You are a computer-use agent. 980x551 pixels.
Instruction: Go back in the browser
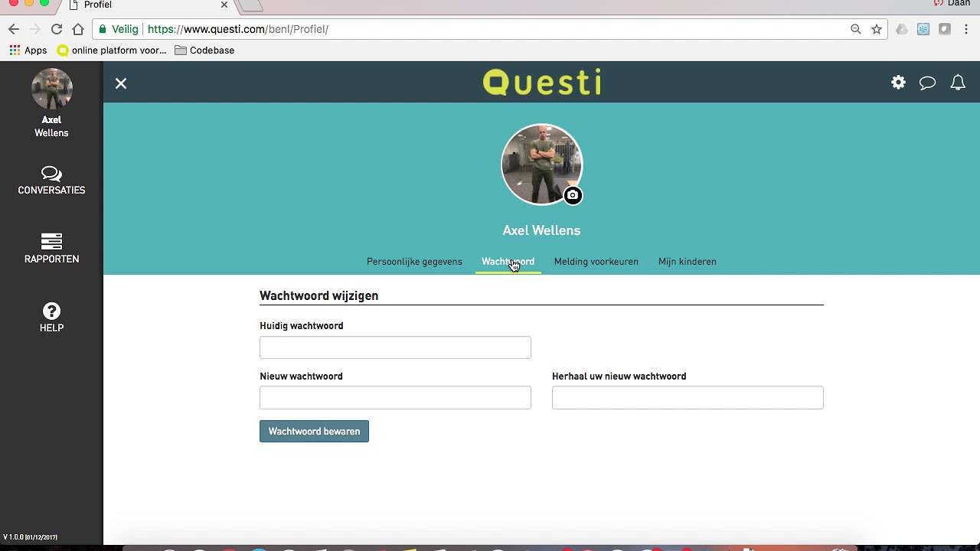pyautogui.click(x=14, y=29)
